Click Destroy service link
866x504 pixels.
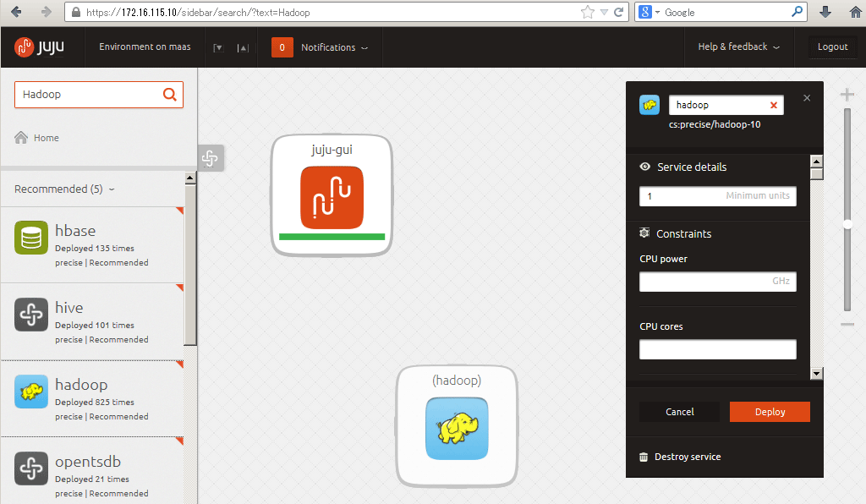[688, 457]
